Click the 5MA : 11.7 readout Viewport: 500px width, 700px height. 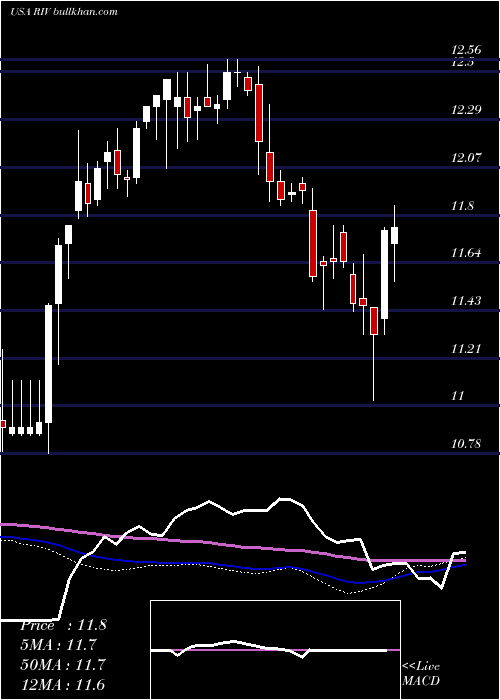(x=58, y=645)
